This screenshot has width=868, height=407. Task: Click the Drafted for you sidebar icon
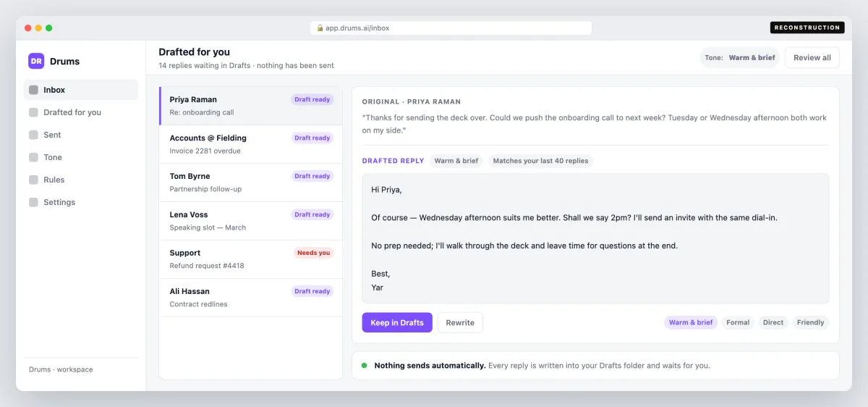[x=33, y=112]
